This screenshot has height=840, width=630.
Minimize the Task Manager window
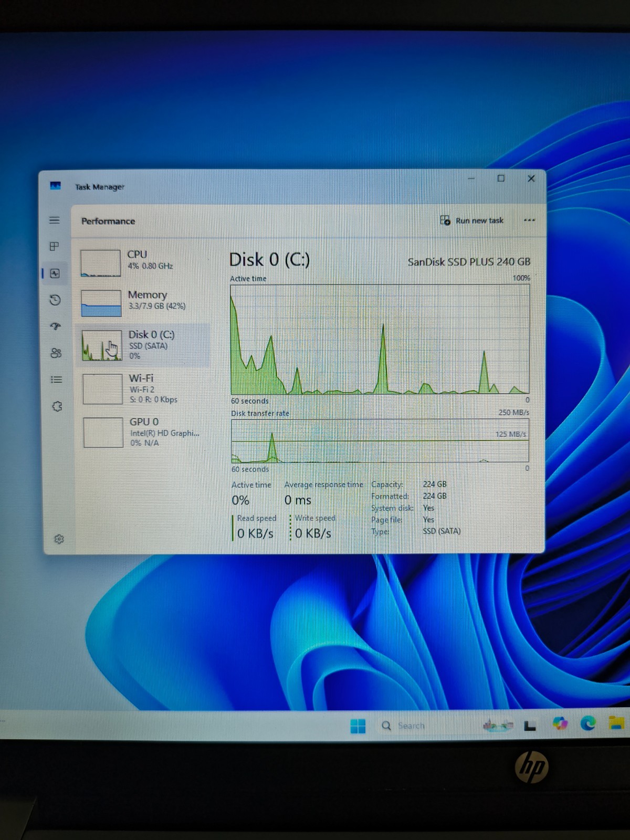pyautogui.click(x=471, y=178)
